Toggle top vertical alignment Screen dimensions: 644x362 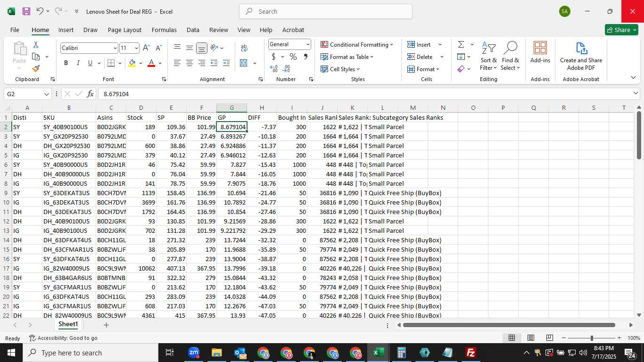point(177,48)
